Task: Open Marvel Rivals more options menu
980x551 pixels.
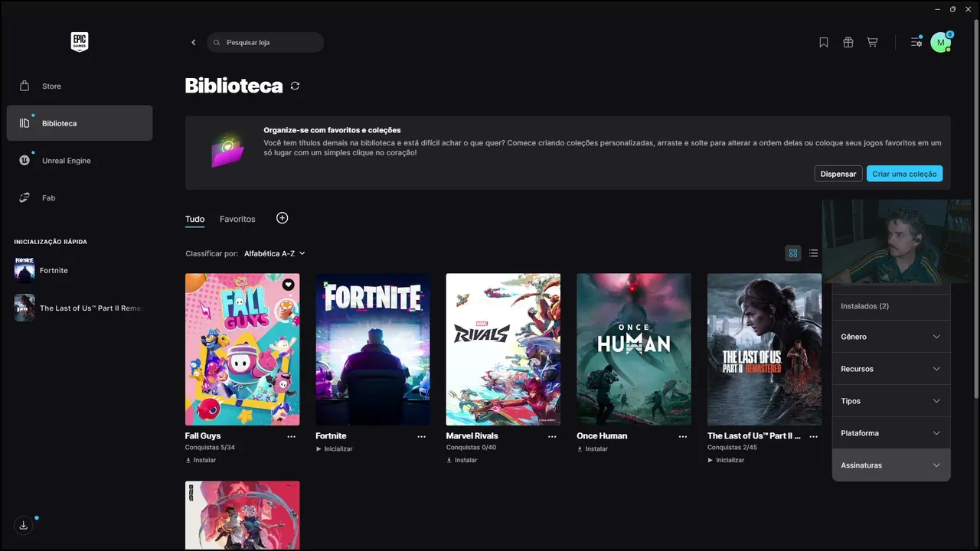Action: click(552, 436)
